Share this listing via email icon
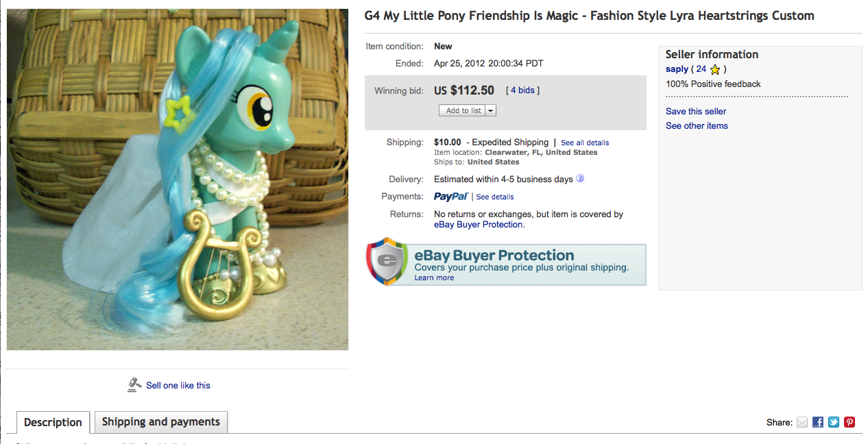 tap(802, 422)
